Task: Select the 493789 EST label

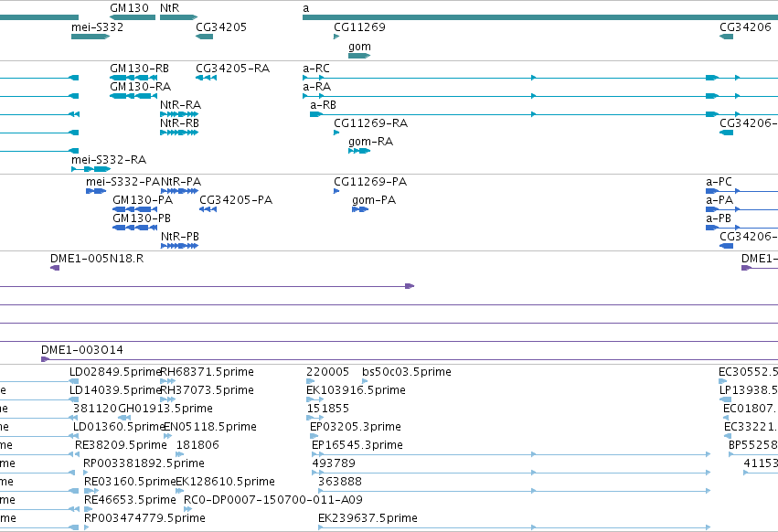Action: 334,463
